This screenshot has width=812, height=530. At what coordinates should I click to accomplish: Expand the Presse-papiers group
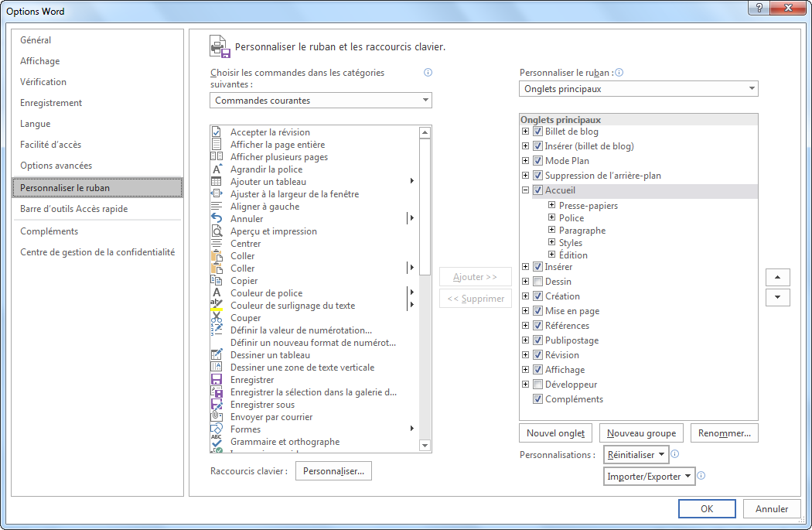(551, 205)
